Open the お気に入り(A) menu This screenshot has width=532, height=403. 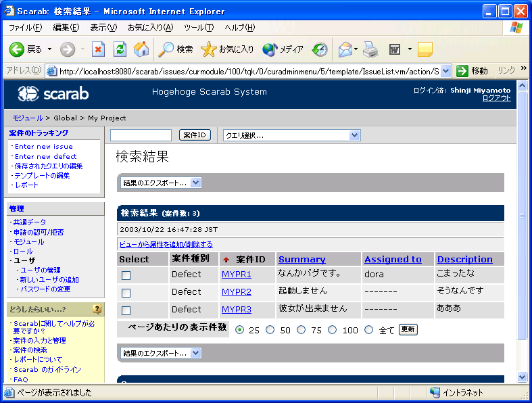point(150,28)
